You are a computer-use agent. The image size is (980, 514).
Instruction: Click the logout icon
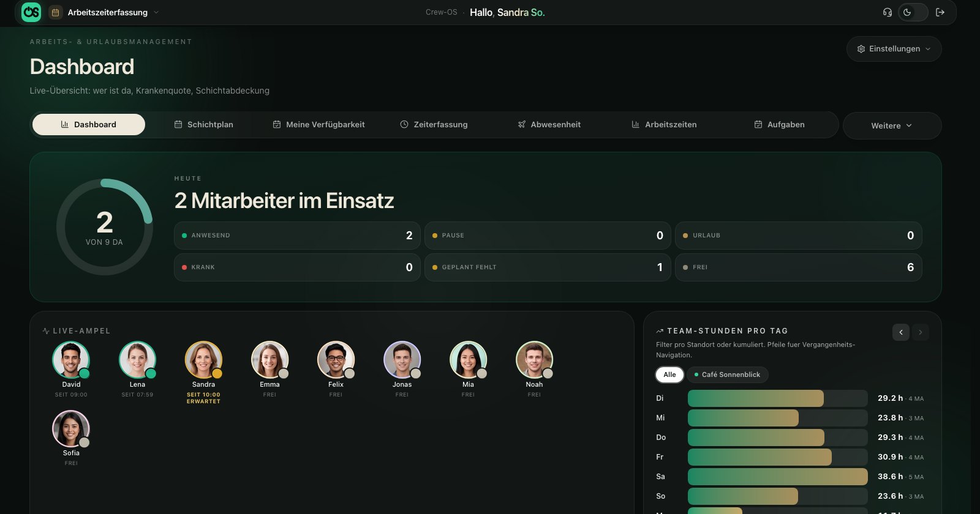(x=940, y=12)
